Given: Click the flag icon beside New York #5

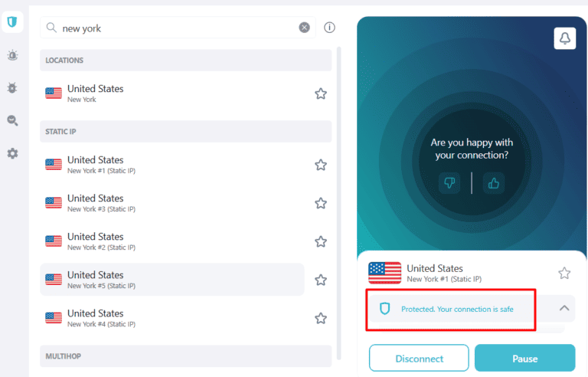Looking at the screenshot, I should 54,280.
